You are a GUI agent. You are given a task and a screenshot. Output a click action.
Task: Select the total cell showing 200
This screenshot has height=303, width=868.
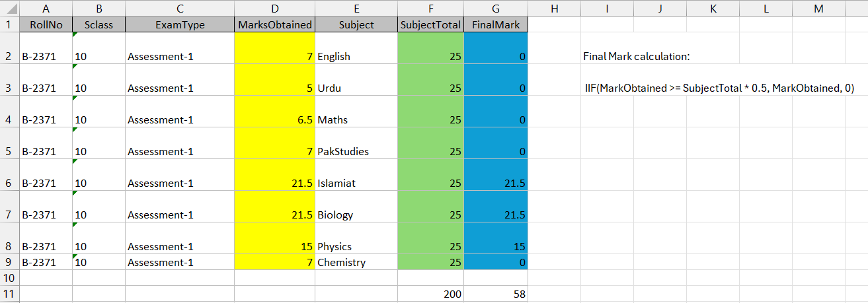[x=430, y=294]
